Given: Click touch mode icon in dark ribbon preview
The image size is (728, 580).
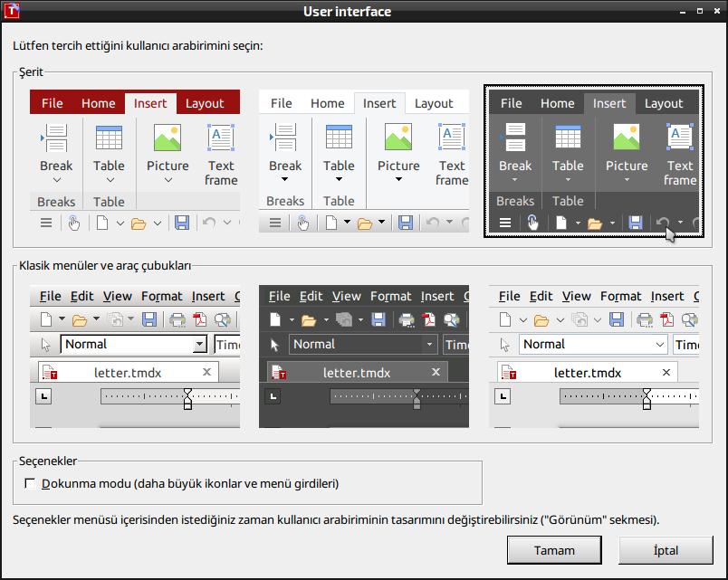Looking at the screenshot, I should click(532, 223).
